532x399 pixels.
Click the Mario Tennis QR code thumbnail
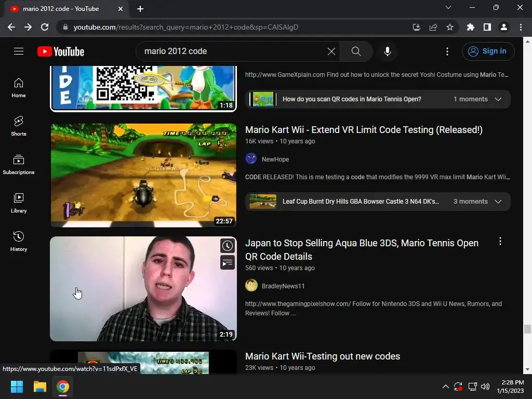pyautogui.click(x=143, y=88)
